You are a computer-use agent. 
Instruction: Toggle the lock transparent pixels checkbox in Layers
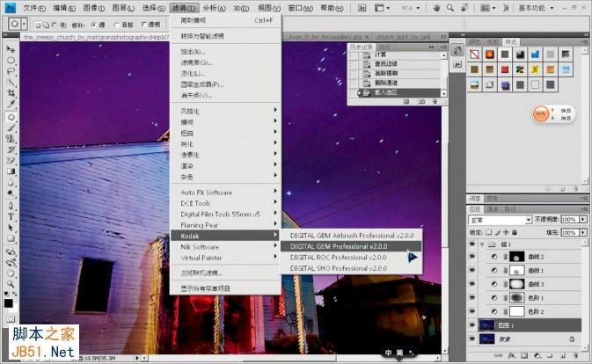[x=488, y=232]
